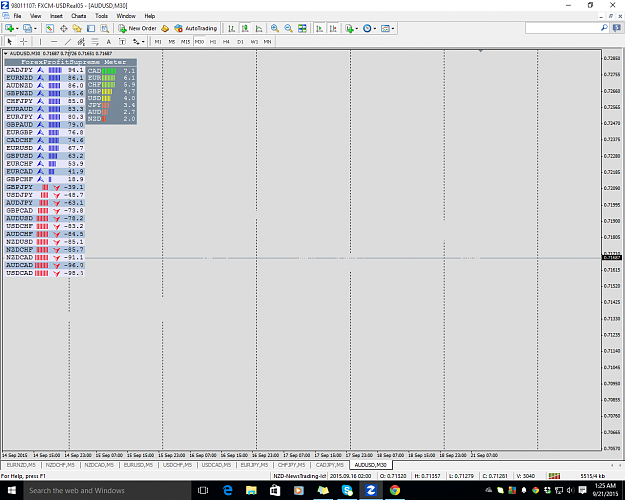Expand the New Chart dropdown arrow

(x=17, y=28)
